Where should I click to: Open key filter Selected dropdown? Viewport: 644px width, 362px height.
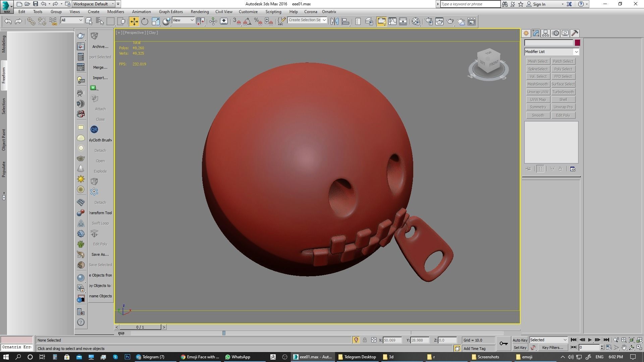[548, 340]
